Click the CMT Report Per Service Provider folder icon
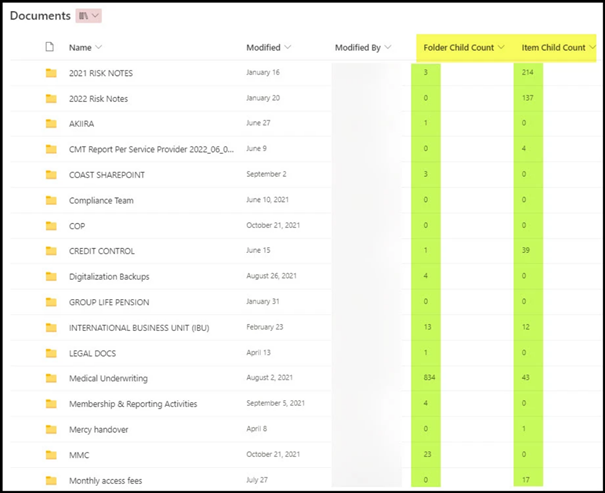Screen dimensions: 605x493 pos(51,149)
